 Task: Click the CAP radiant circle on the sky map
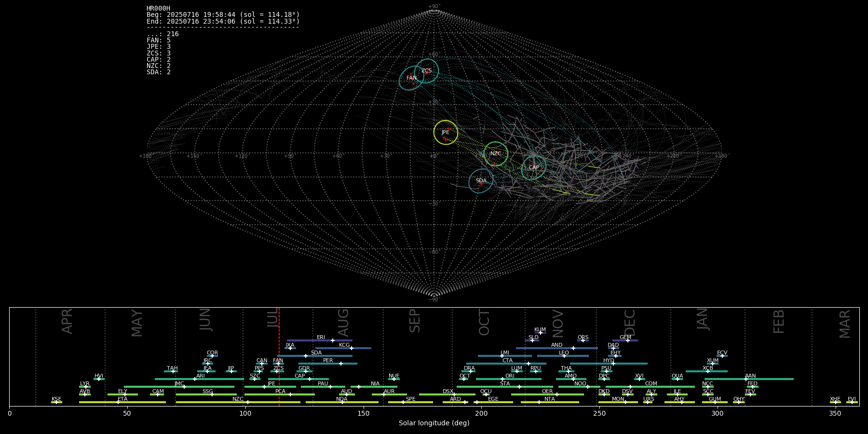tap(534, 168)
